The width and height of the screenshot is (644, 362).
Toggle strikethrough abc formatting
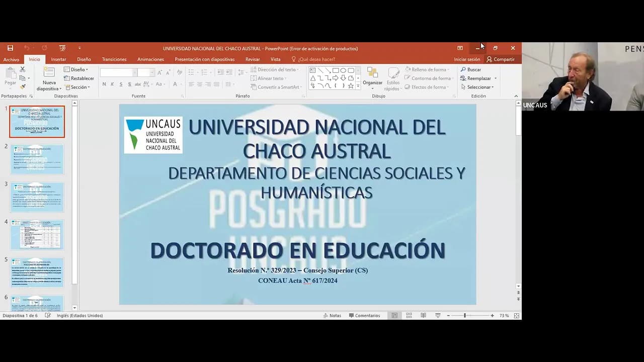(x=137, y=84)
